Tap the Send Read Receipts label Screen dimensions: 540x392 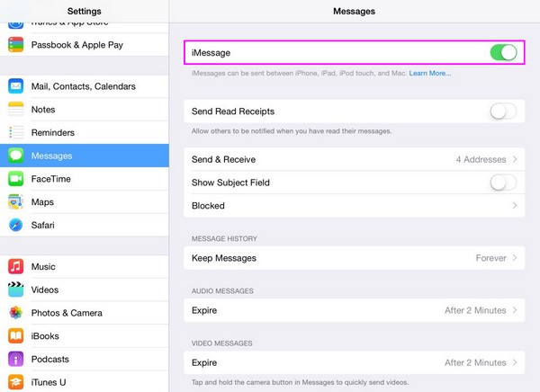233,111
